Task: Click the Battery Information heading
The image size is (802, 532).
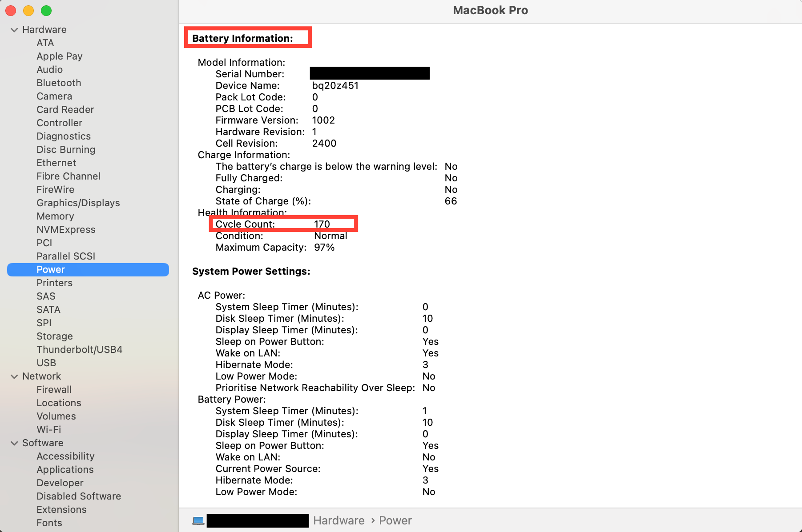Action: (242, 38)
